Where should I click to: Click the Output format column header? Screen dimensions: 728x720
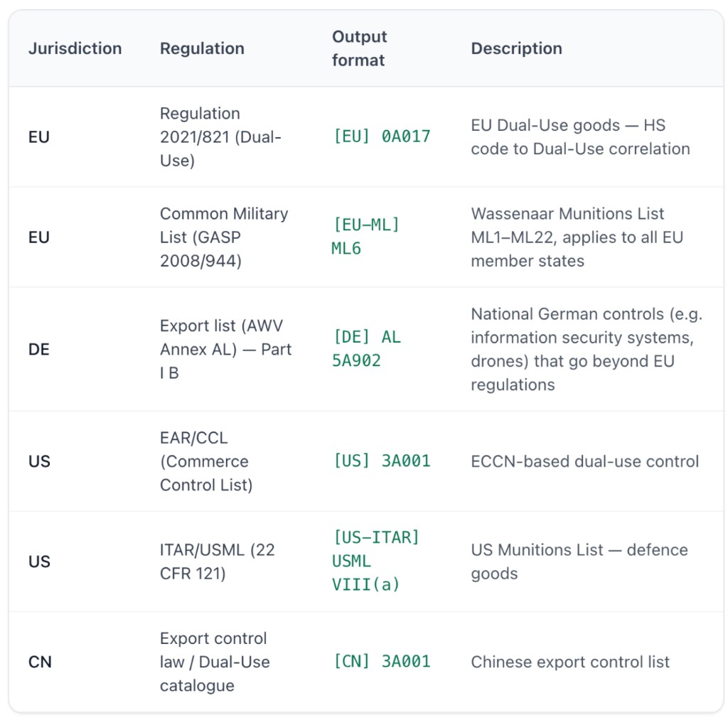coord(360,48)
